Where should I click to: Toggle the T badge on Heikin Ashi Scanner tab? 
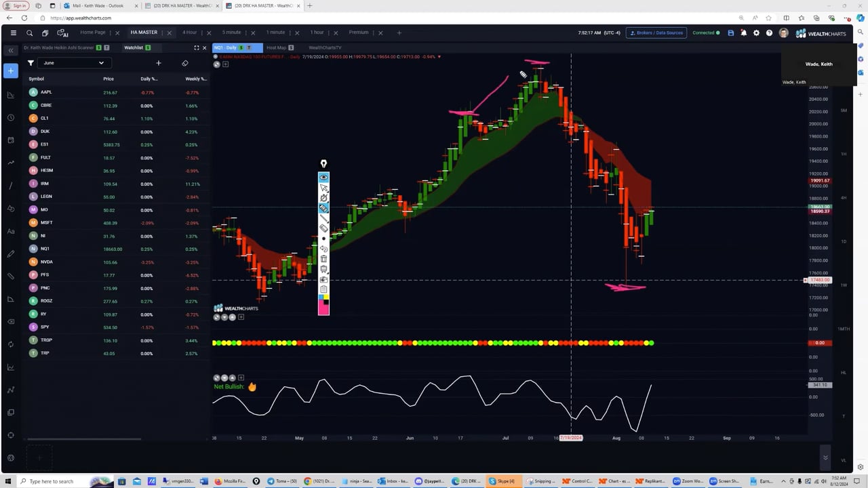(107, 47)
